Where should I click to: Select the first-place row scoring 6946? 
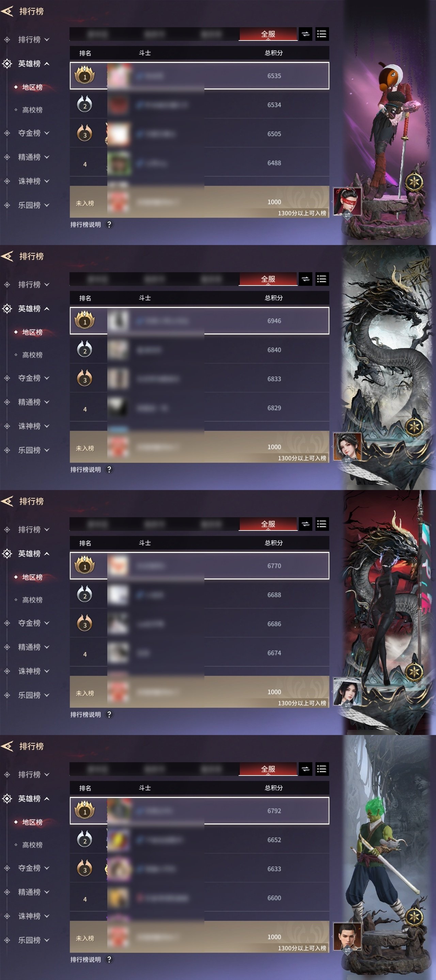pyautogui.click(x=200, y=321)
